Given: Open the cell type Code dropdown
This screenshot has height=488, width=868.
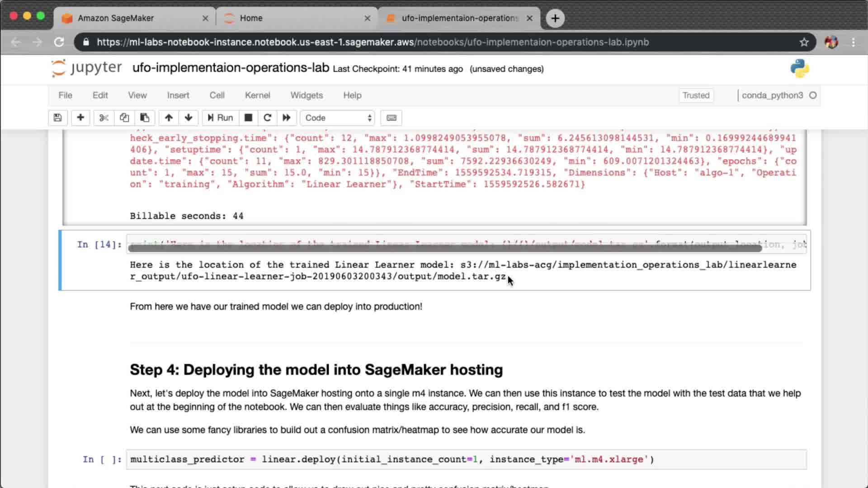Looking at the screenshot, I should coord(338,118).
